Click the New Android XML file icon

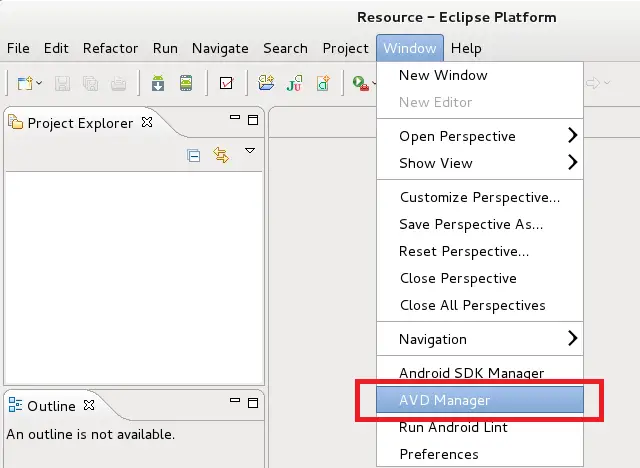pos(323,83)
